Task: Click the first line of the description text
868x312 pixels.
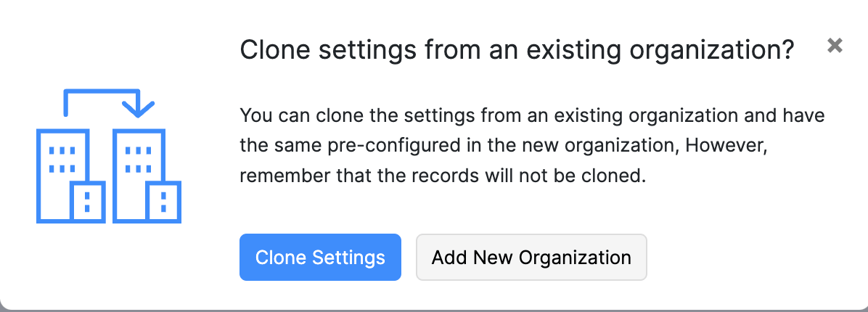Action: [x=532, y=115]
